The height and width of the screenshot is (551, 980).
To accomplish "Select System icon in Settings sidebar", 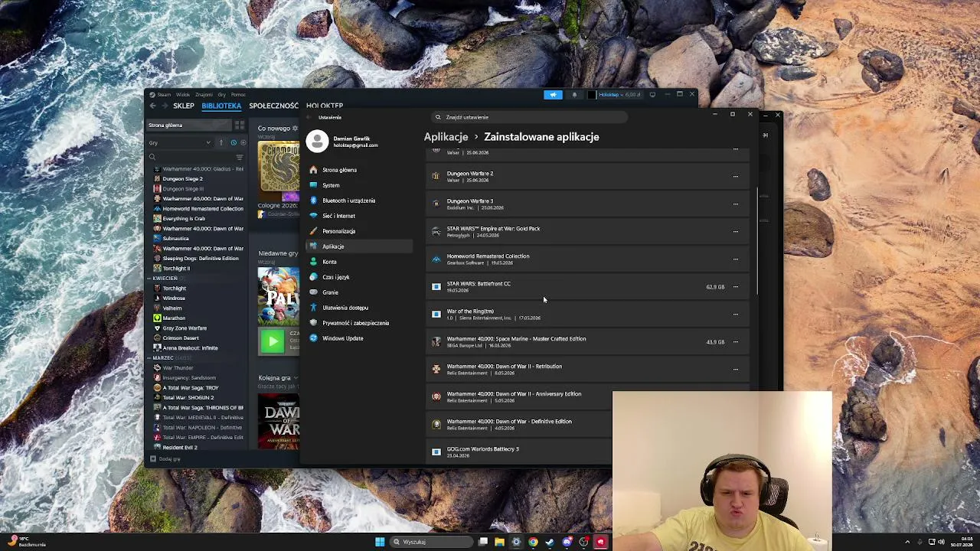I will point(313,185).
